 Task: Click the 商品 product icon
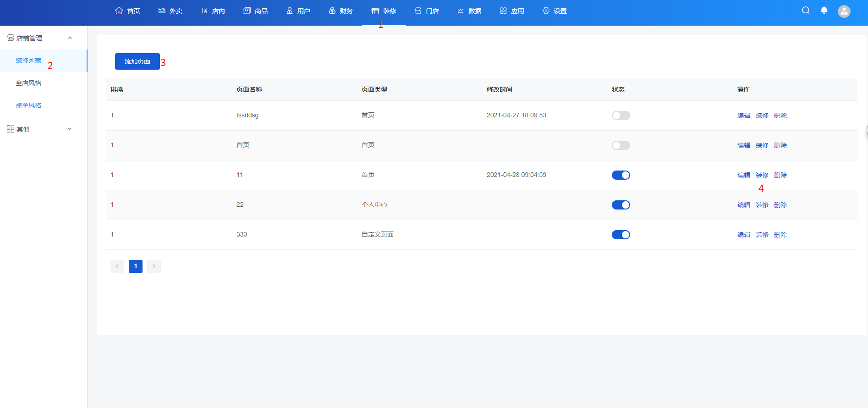[247, 11]
